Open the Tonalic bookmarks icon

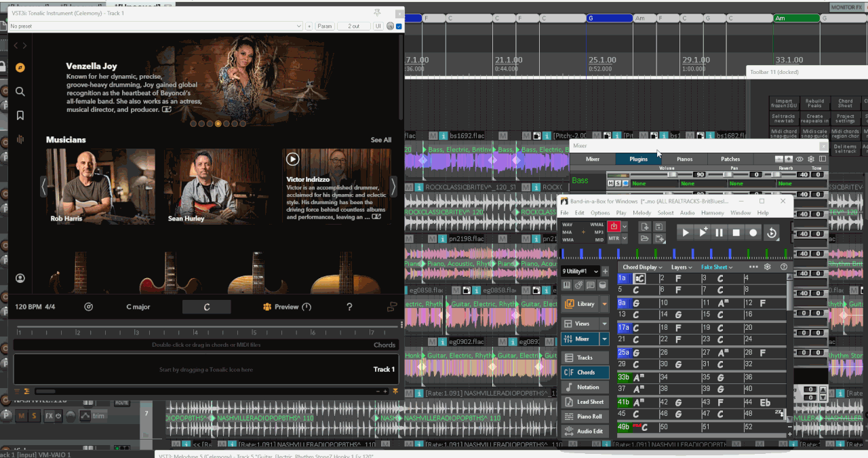20,115
